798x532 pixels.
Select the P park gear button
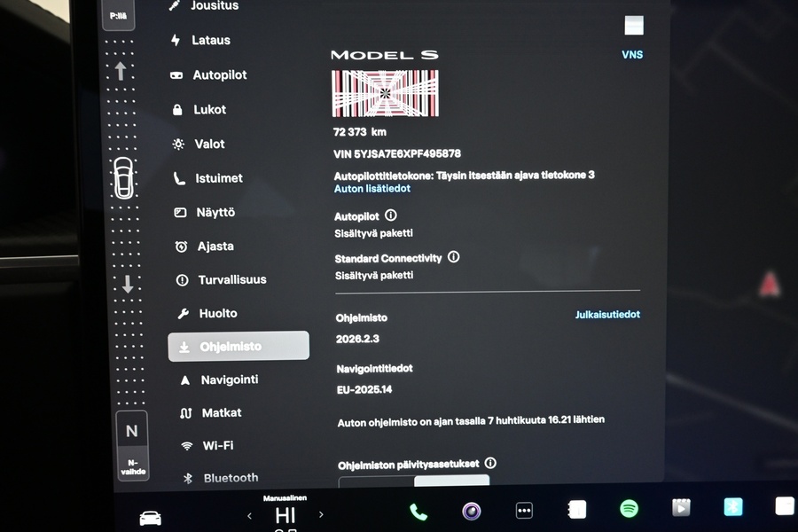[118, 15]
